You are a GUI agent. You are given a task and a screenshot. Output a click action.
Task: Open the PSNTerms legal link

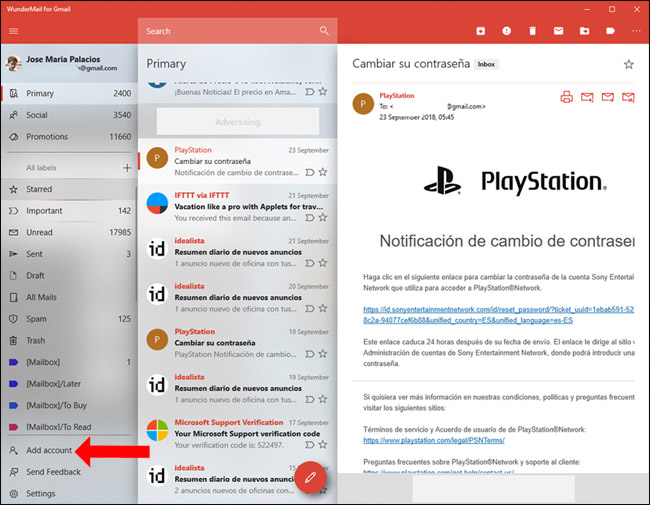click(x=434, y=440)
